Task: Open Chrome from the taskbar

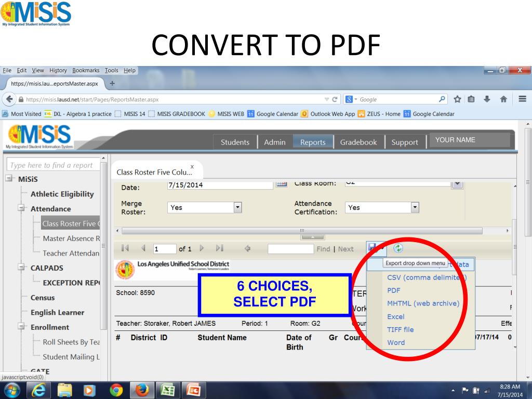Action: click(x=116, y=390)
